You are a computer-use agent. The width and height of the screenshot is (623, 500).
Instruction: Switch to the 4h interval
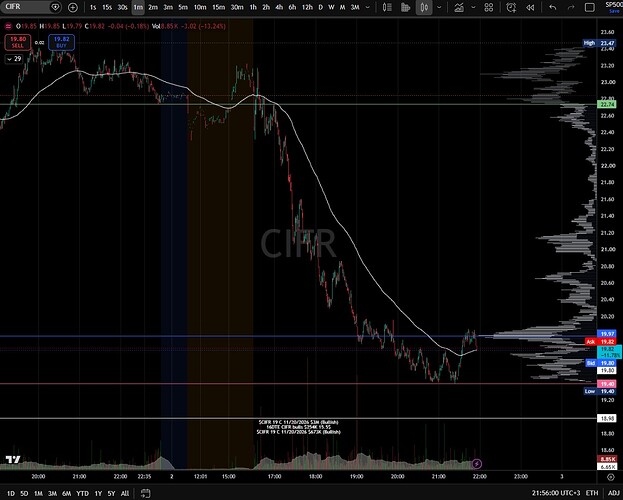click(279, 7)
